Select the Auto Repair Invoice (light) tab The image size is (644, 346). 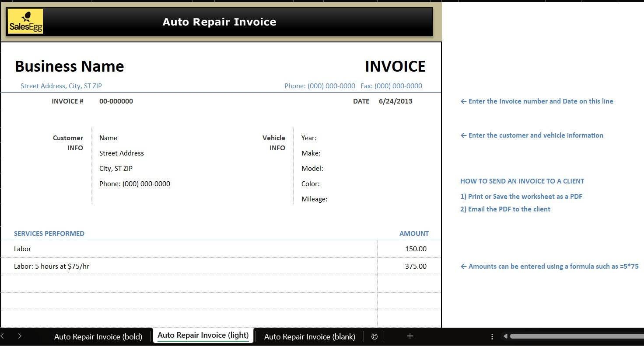pos(203,335)
